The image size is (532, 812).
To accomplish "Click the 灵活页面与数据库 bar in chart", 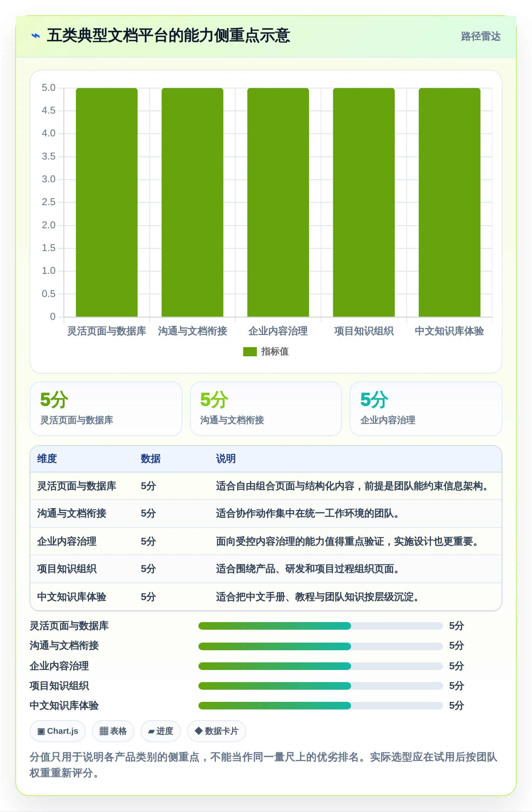I will click(x=107, y=202).
